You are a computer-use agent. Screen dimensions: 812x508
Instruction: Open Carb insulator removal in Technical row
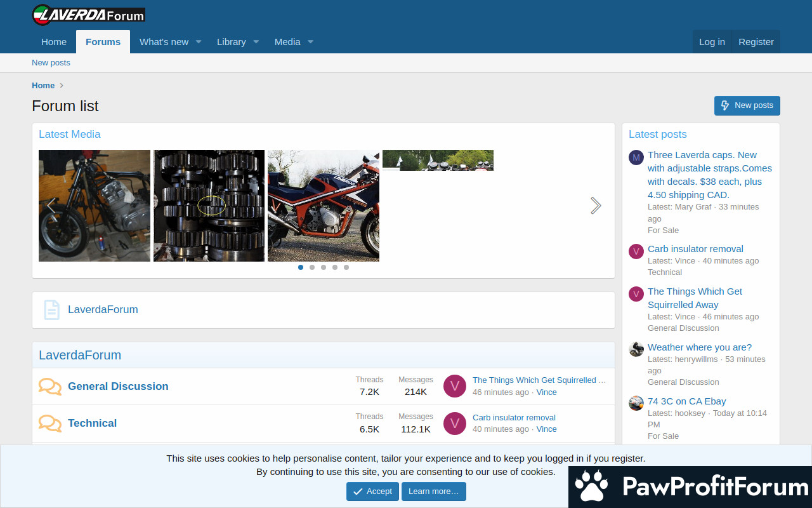click(514, 418)
